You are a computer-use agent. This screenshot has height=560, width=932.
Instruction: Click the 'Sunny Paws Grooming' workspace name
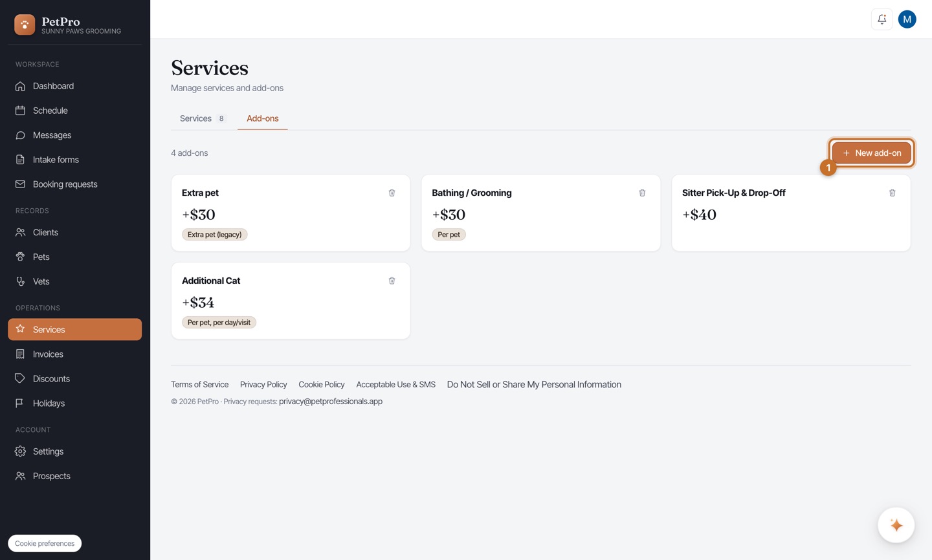click(x=81, y=31)
